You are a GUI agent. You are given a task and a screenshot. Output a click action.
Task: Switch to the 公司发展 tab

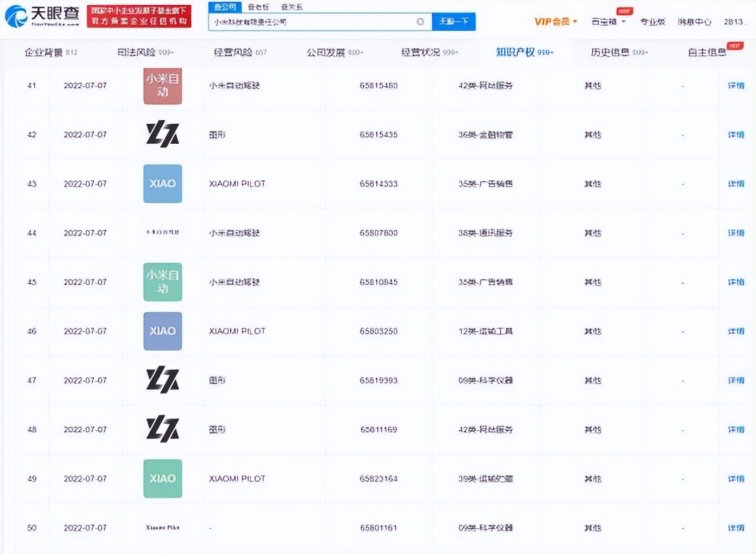pyautogui.click(x=334, y=52)
